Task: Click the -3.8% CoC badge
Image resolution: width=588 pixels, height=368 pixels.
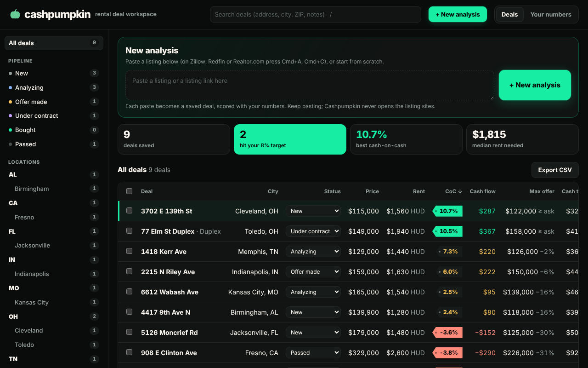Action: click(448, 353)
